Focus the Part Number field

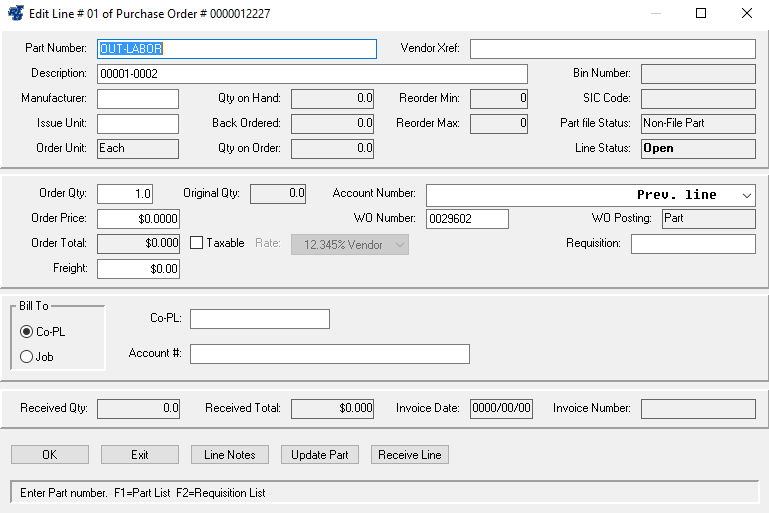pyautogui.click(x=237, y=49)
